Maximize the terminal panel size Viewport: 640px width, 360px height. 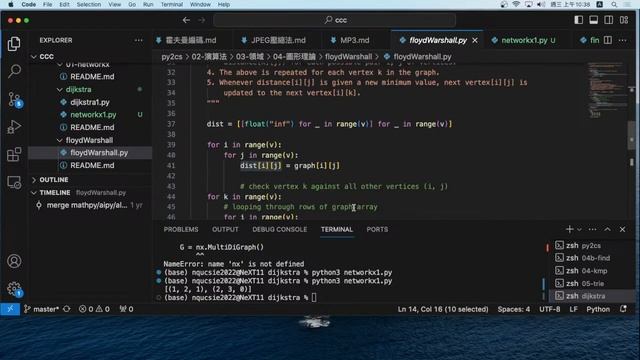click(x=608, y=229)
